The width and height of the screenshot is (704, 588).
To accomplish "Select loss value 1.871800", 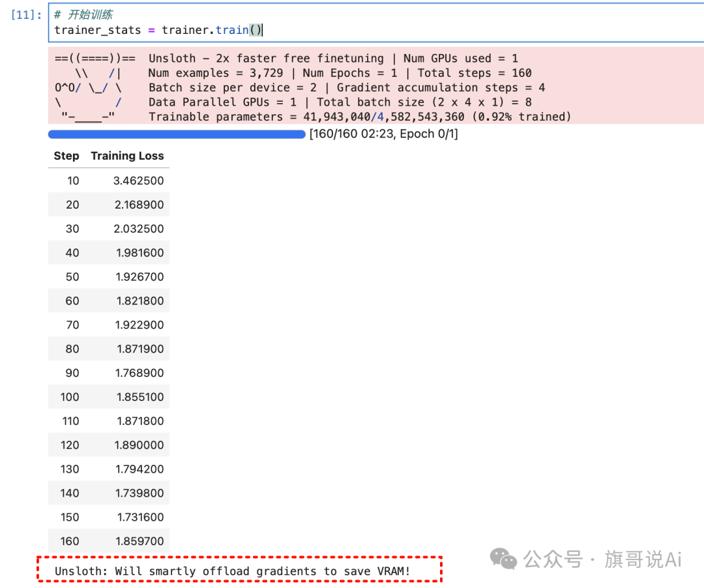I will pyautogui.click(x=141, y=420).
